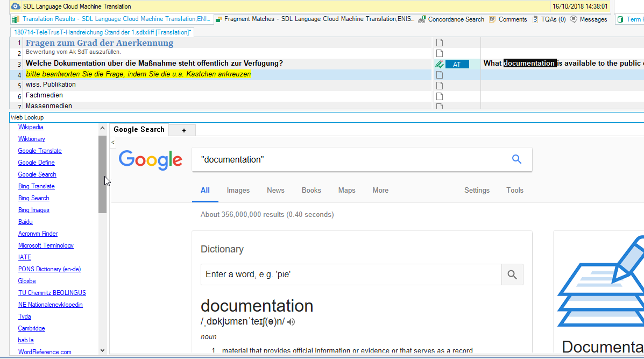
Task: Click the dictionary word search magnifier button
Action: tap(512, 275)
